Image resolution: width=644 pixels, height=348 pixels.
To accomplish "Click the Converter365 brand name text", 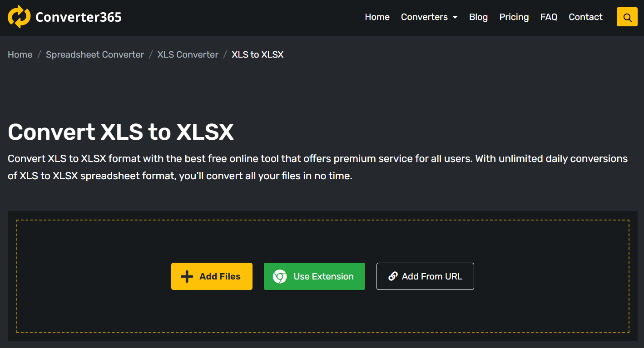I will click(x=79, y=17).
